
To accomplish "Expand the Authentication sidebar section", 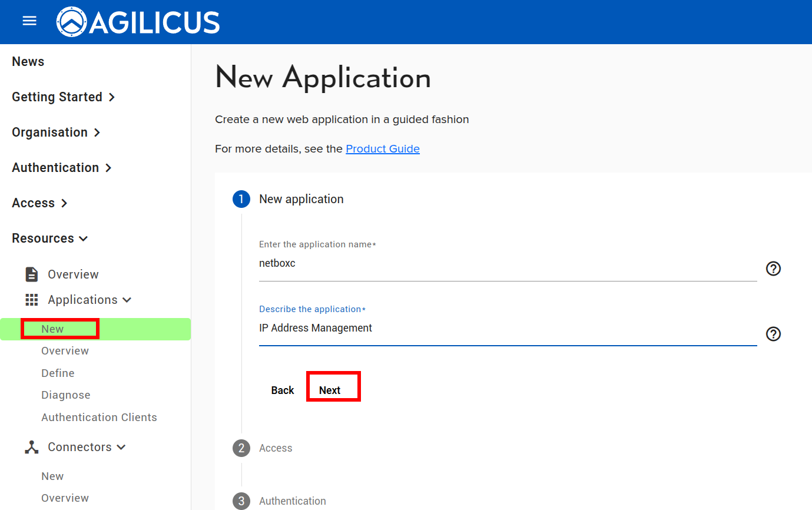I will click(x=56, y=167).
